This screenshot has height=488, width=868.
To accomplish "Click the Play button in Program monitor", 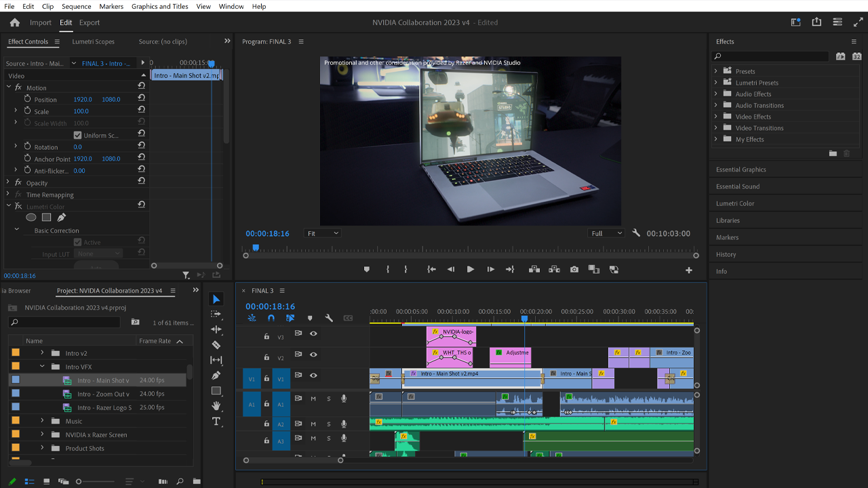I will coord(471,269).
